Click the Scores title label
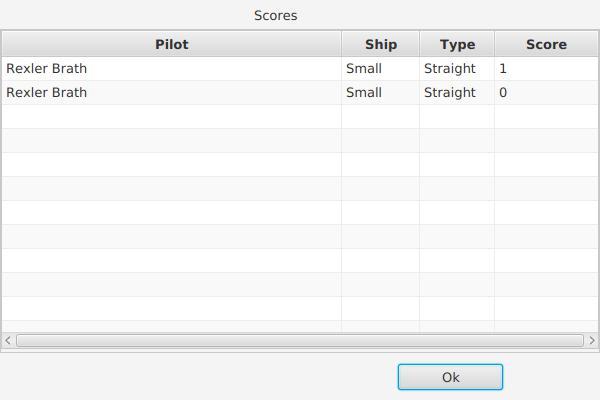This screenshot has height=400, width=600. pyautogui.click(x=276, y=15)
